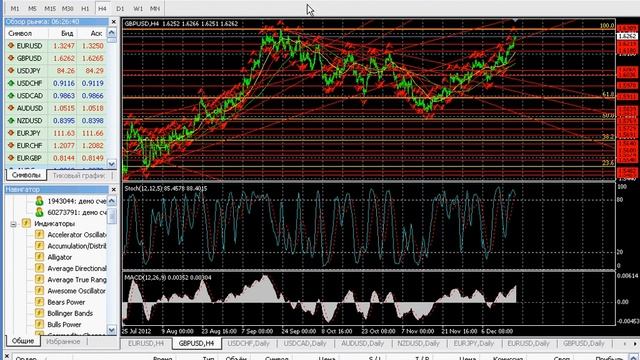The width and height of the screenshot is (640, 360).
Task: Switch to the USDCHF,Daily chart tab
Action: [248, 343]
